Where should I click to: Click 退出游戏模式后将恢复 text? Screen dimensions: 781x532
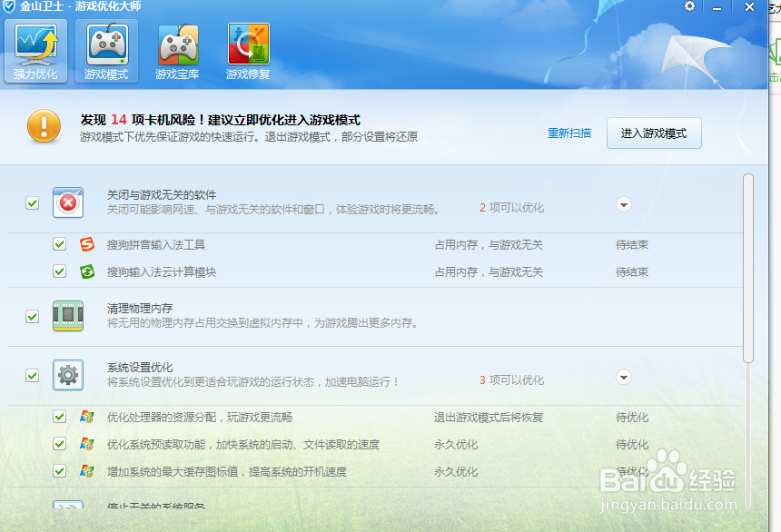(489, 417)
